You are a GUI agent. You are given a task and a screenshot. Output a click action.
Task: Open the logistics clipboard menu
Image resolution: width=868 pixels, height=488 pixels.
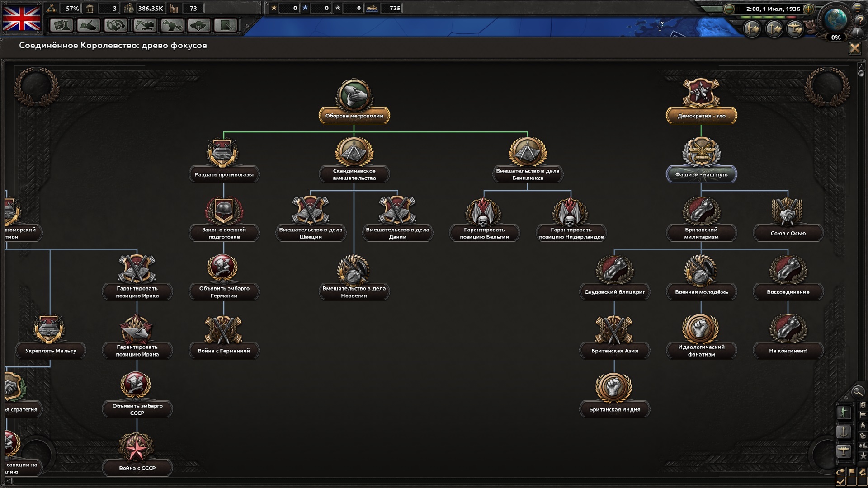point(225,25)
